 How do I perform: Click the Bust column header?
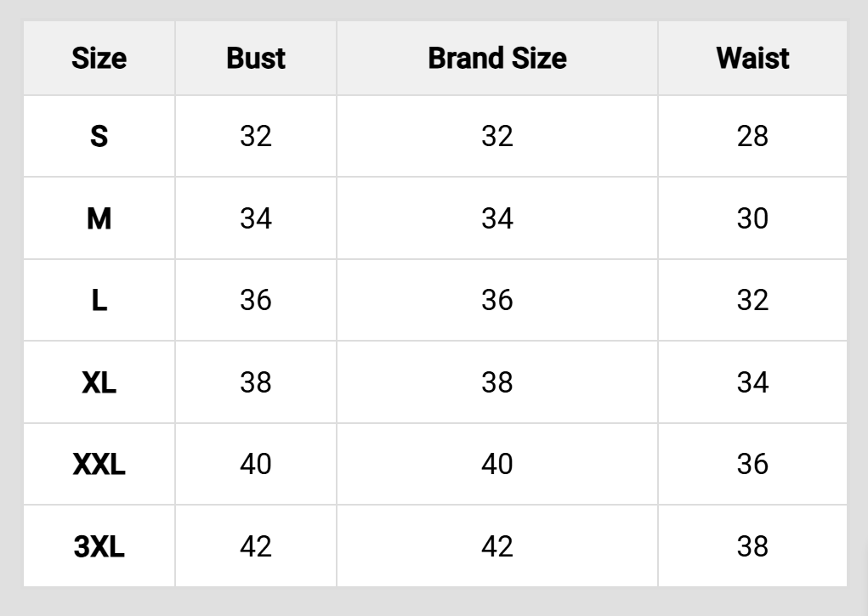(256, 59)
